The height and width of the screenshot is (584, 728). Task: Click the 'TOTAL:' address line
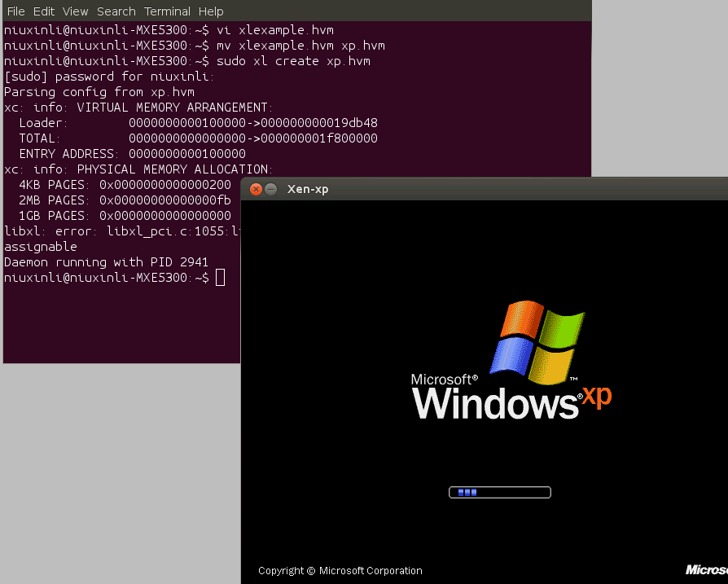198,138
